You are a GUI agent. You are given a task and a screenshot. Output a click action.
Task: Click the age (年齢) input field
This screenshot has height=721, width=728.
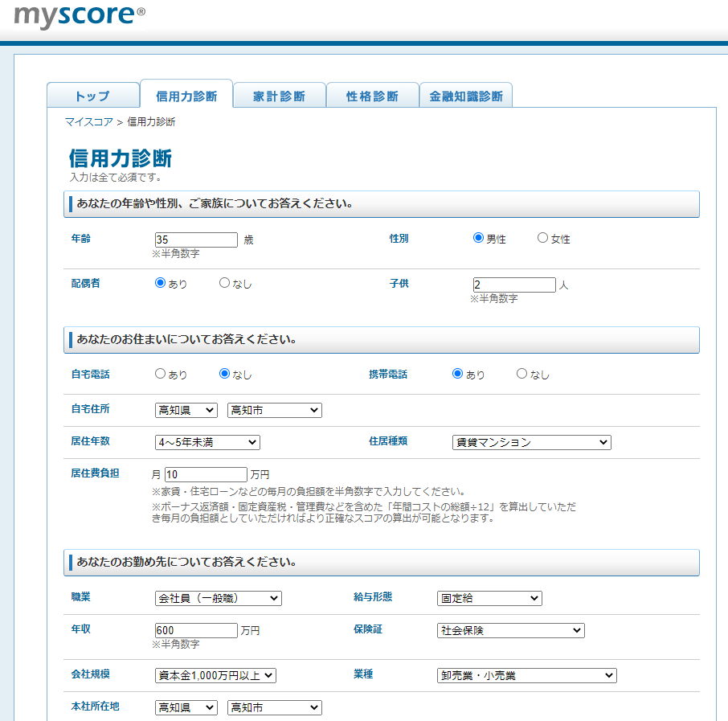[x=196, y=240]
